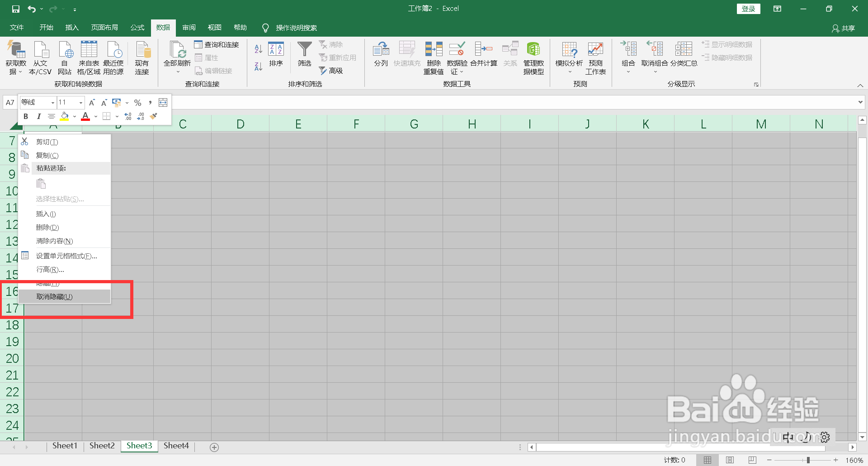Add a new sheet with plus button
The image size is (868, 466).
[x=214, y=447]
